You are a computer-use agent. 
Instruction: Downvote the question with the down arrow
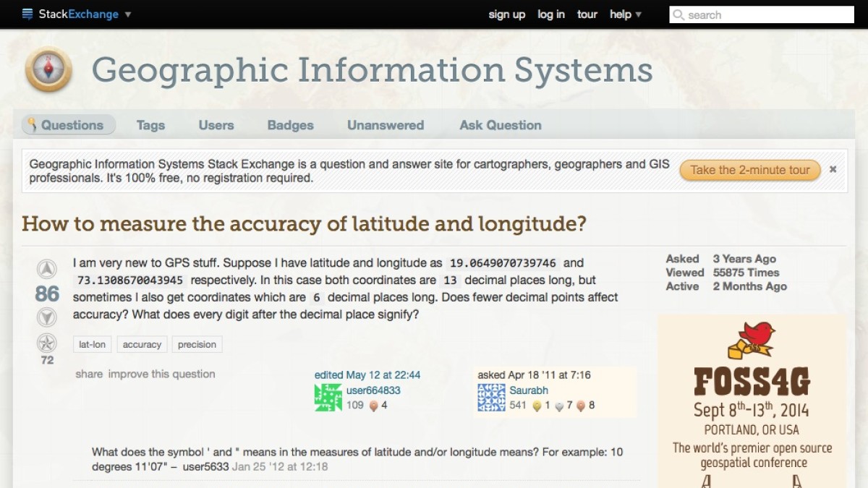coord(46,317)
